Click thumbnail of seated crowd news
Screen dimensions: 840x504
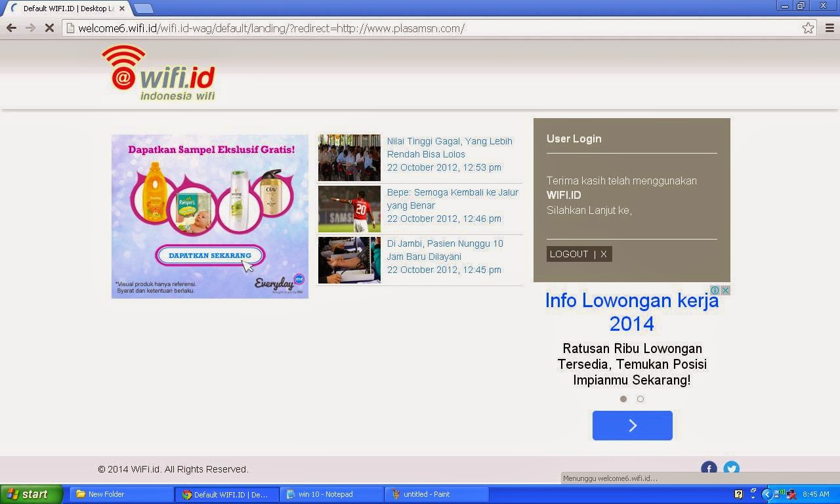[349, 157]
